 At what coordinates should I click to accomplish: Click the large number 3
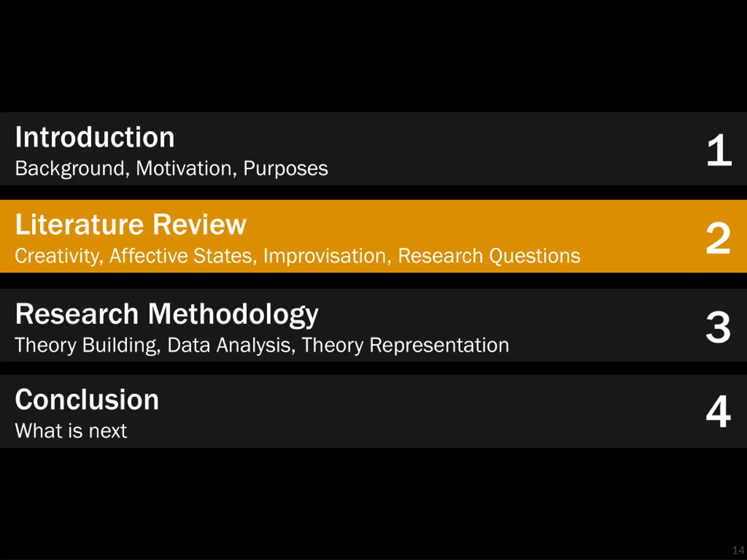click(718, 327)
